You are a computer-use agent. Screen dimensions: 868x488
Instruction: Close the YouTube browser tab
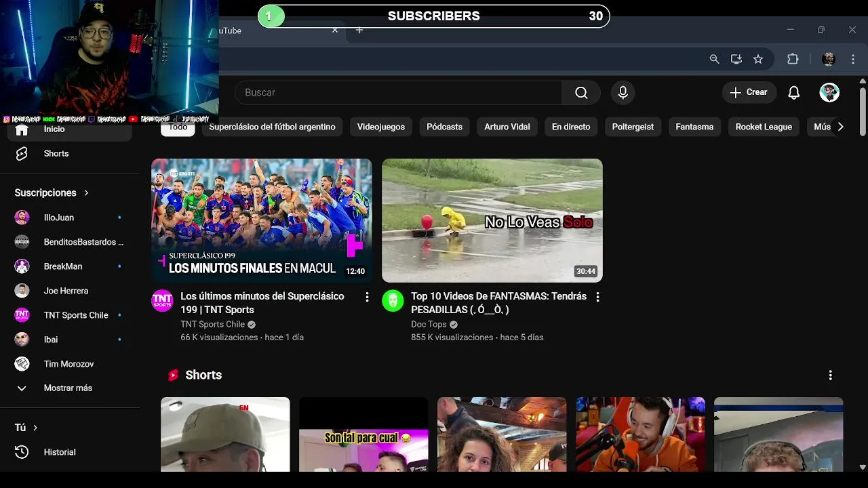tap(334, 30)
